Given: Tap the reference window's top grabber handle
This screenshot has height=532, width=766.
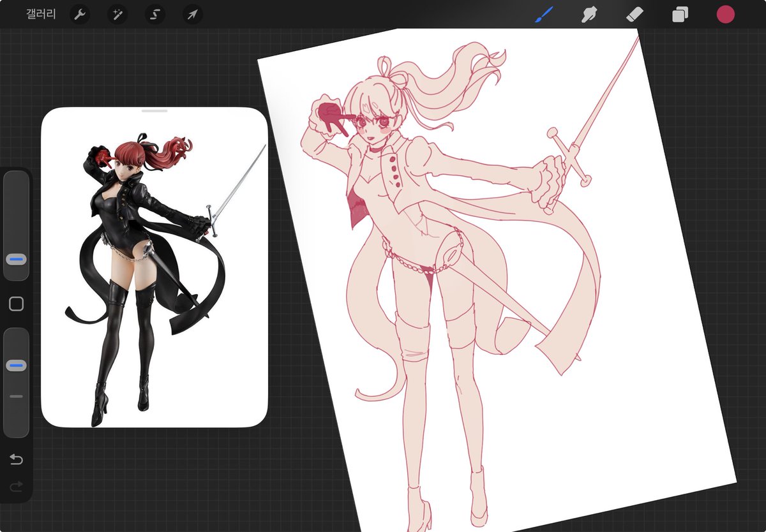Looking at the screenshot, I should point(154,110).
